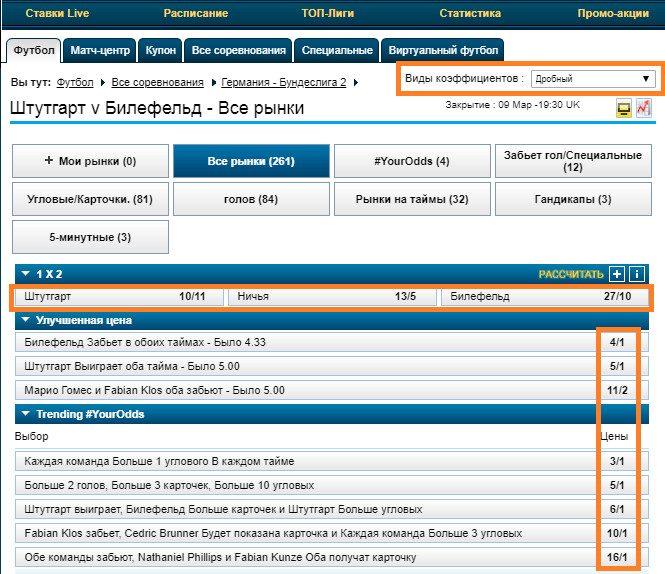Collapse the 1 X 2 market section
The height and width of the screenshot is (574, 665).
(x=25, y=274)
